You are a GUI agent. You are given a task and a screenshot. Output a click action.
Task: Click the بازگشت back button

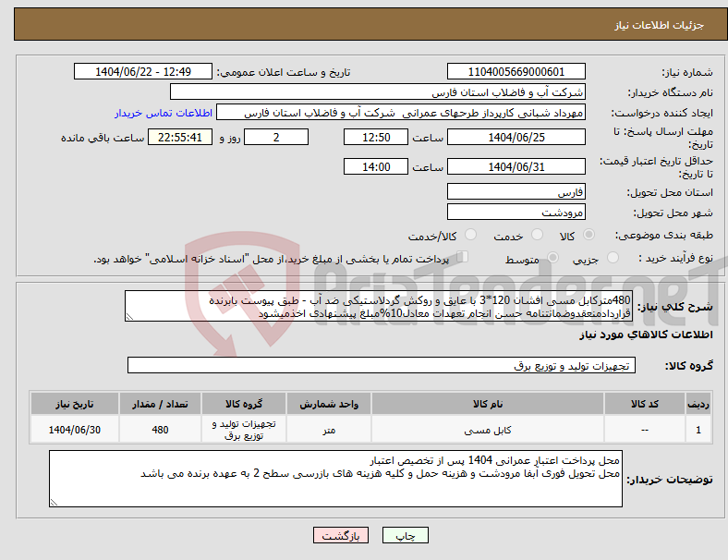(x=341, y=535)
